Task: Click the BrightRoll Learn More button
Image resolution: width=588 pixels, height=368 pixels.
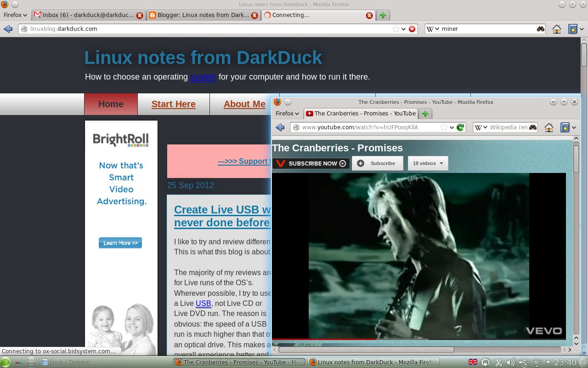Action: pyautogui.click(x=120, y=243)
